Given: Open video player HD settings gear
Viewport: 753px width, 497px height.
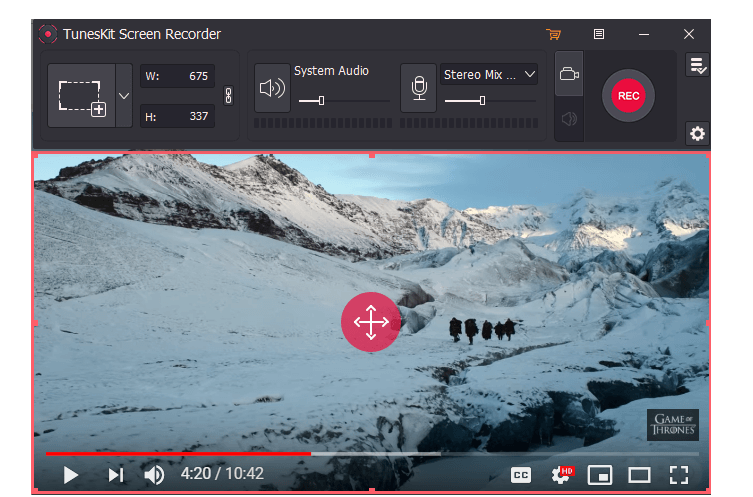Looking at the screenshot, I should 561,475.
